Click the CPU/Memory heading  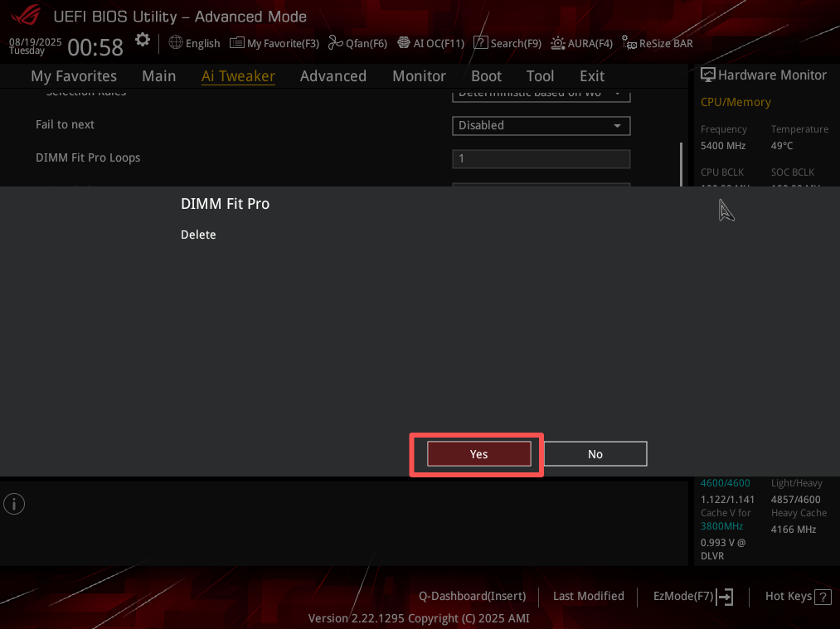pyautogui.click(x=736, y=102)
